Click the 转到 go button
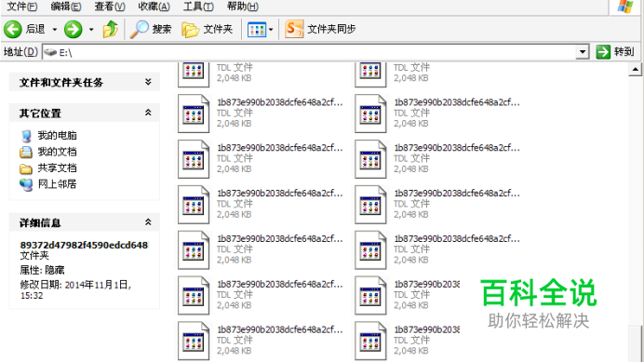The image size is (644, 362). [x=616, y=52]
